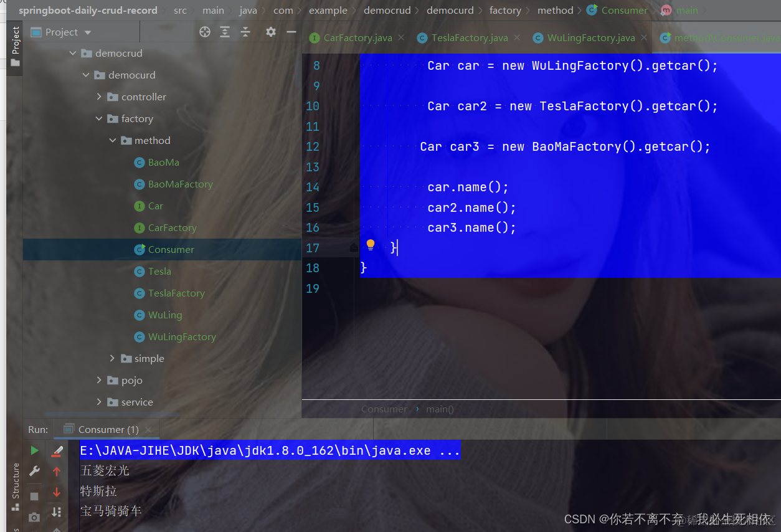Image resolution: width=781 pixels, height=532 pixels.
Task: Collapse the democurd folder
Action: click(86, 75)
